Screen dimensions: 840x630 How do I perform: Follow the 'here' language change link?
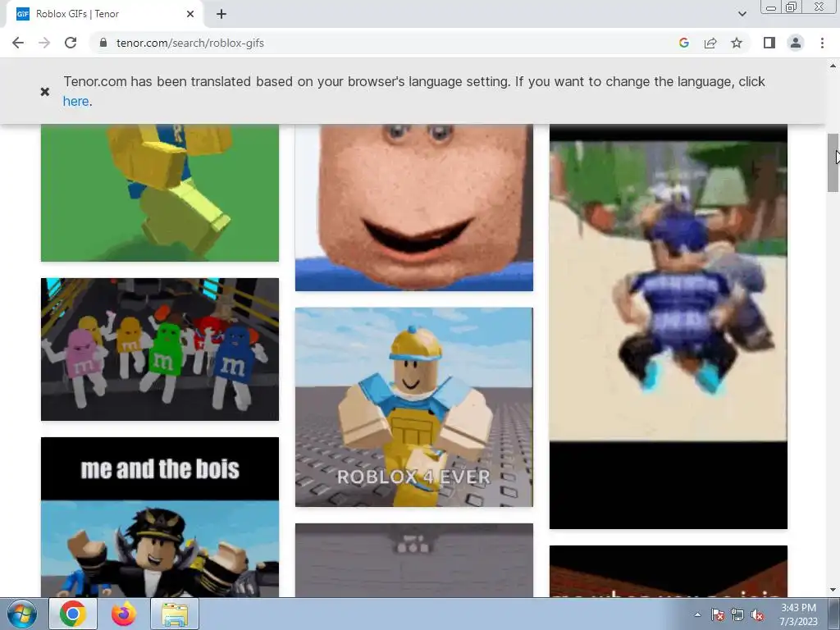[75, 101]
